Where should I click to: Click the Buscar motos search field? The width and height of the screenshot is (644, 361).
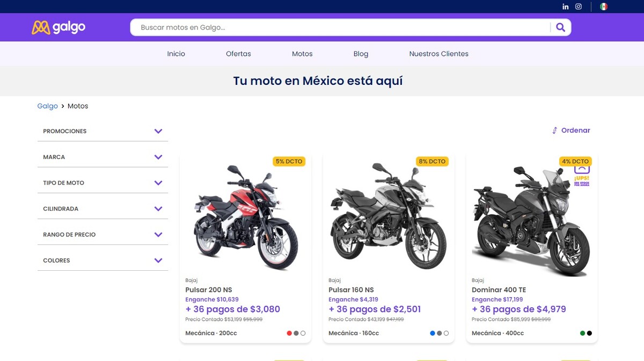338,27
